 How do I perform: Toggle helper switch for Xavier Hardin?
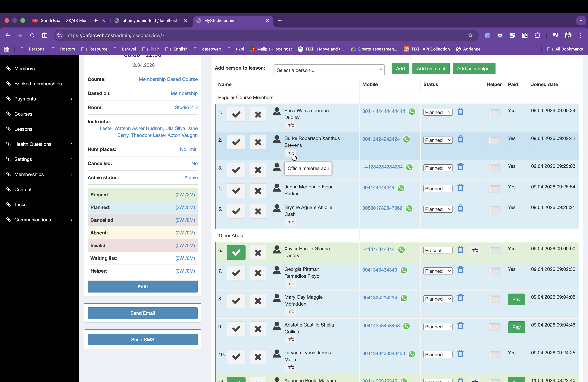click(x=494, y=250)
